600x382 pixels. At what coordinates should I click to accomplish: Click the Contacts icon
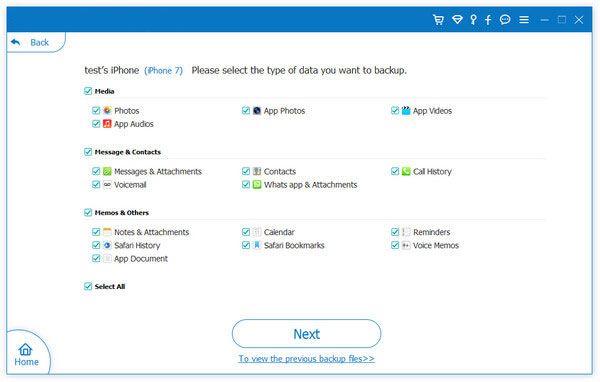(257, 171)
